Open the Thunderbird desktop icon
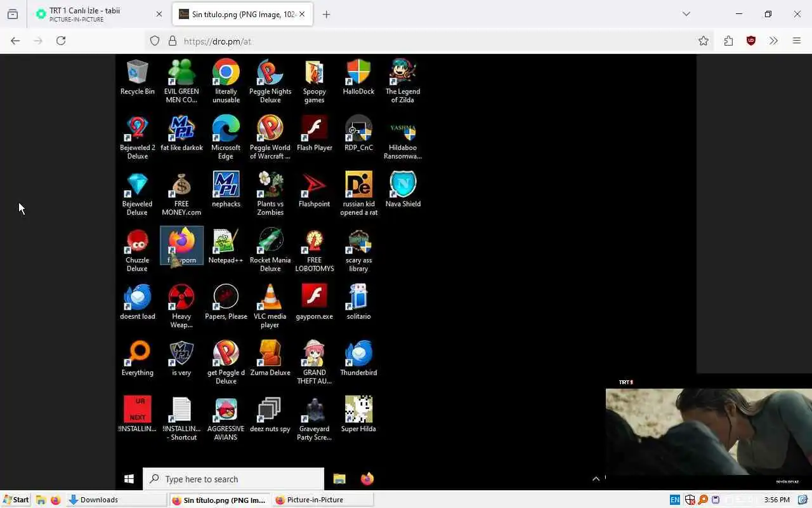 pyautogui.click(x=358, y=359)
